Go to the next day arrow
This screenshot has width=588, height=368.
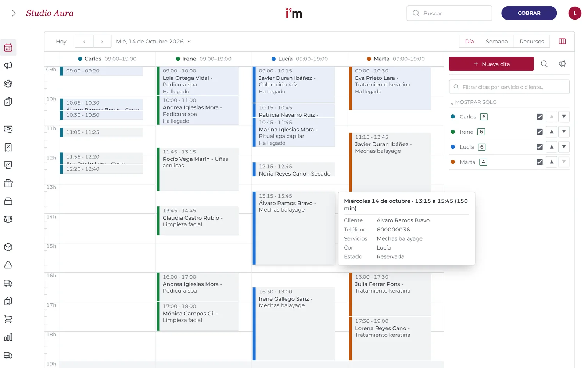click(x=102, y=41)
